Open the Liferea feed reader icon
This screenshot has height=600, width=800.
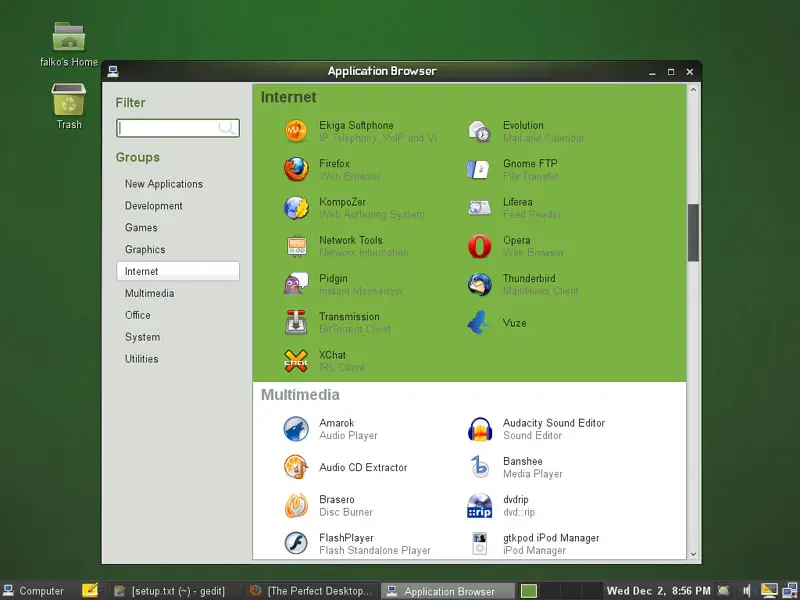coord(480,208)
